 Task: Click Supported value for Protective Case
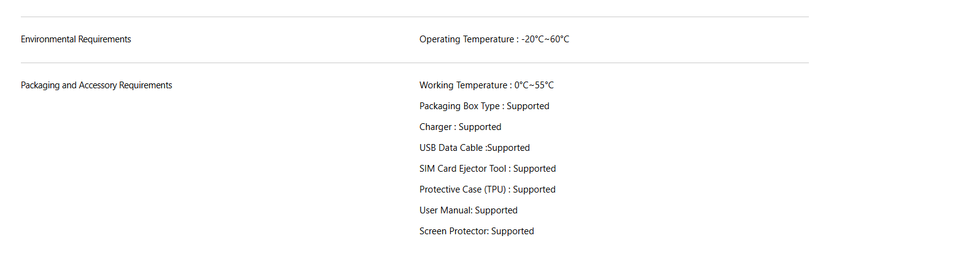534,189
